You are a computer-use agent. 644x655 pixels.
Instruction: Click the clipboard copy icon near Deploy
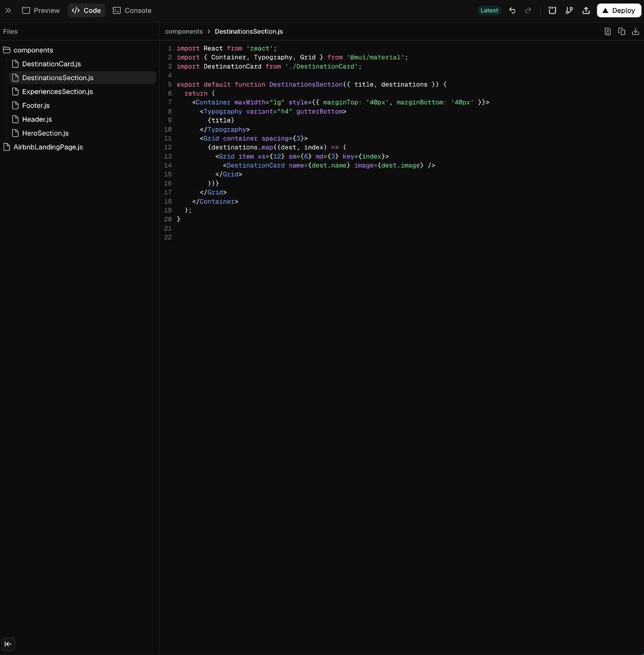coord(552,10)
